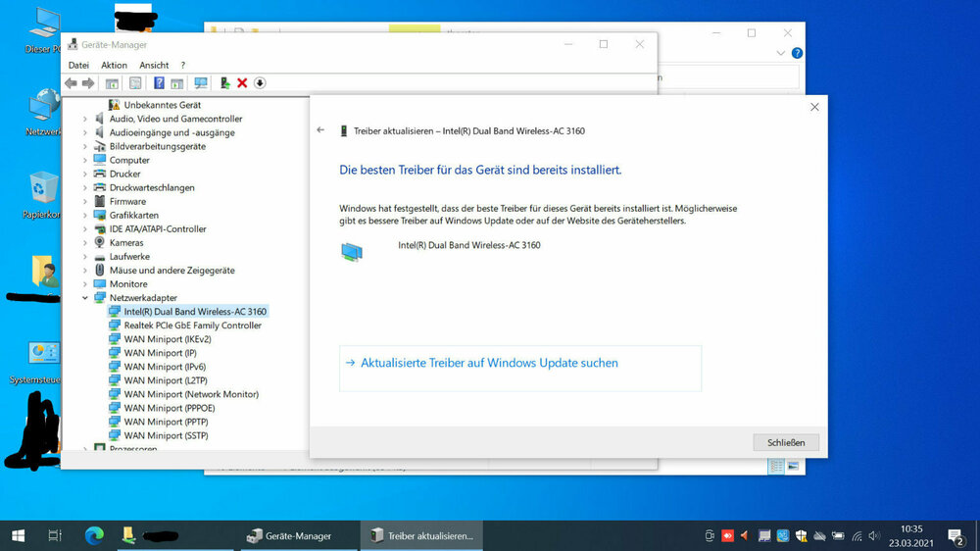
Task: Expand the Grafikkarten category
Action: click(x=85, y=216)
